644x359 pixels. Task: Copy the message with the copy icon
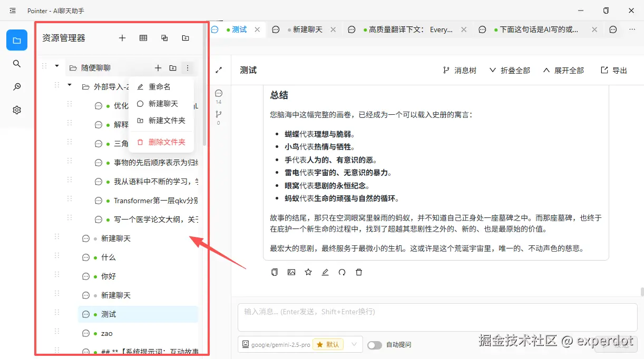(275, 272)
